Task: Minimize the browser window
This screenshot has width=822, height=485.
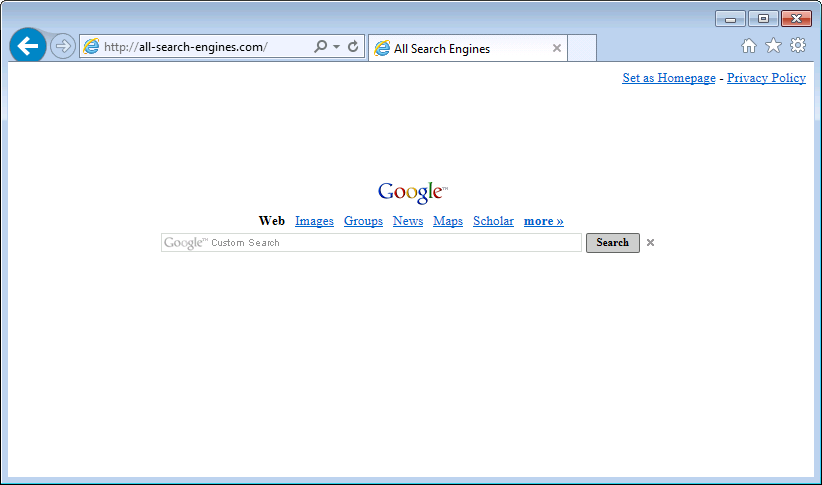Action: click(x=730, y=19)
